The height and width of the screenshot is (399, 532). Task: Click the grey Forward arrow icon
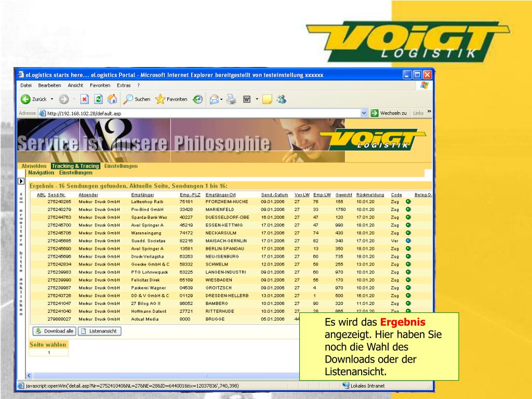click(x=64, y=99)
